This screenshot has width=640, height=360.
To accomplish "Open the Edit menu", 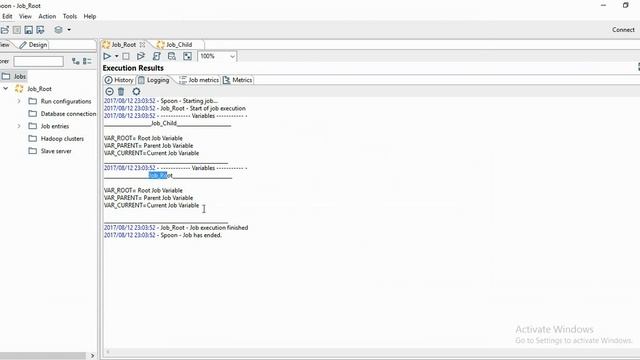I will point(7,16).
